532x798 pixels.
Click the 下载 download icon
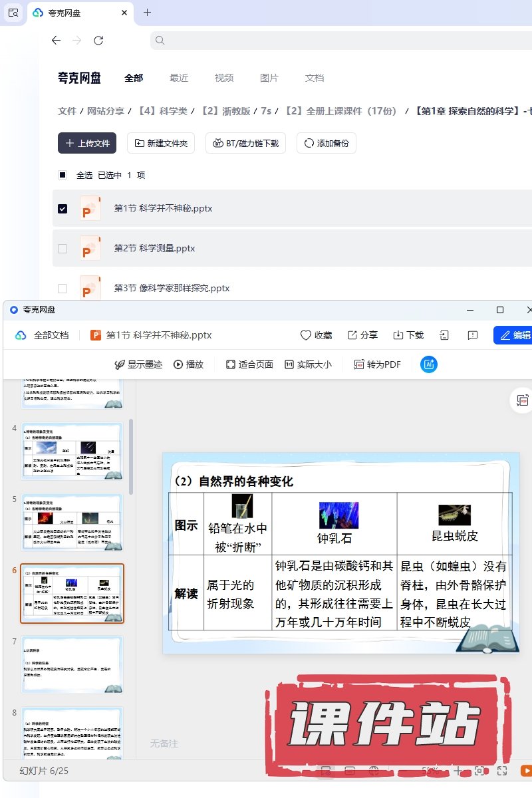(408, 335)
